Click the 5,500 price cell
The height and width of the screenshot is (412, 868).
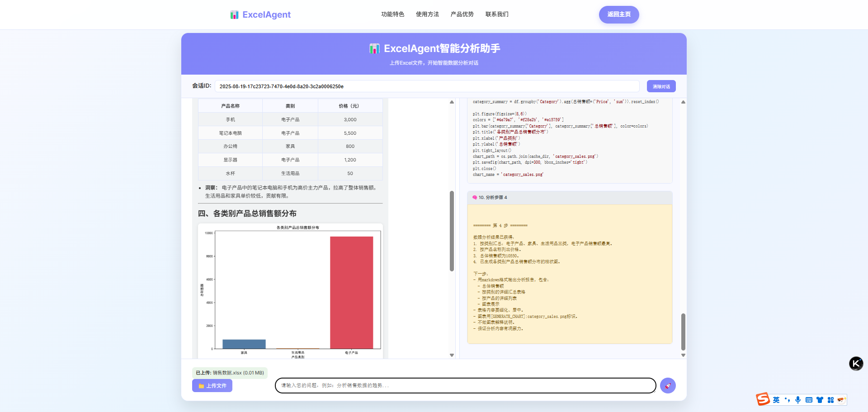coord(350,133)
